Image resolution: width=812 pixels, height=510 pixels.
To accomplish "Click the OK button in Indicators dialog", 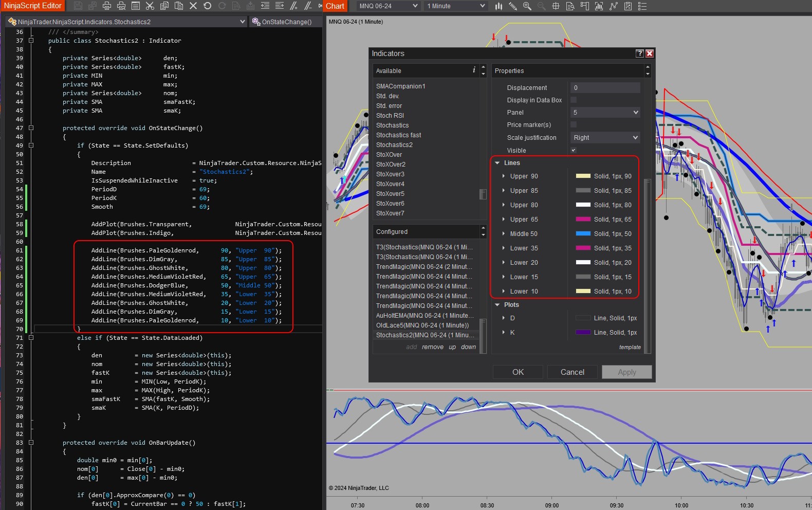I will point(518,372).
